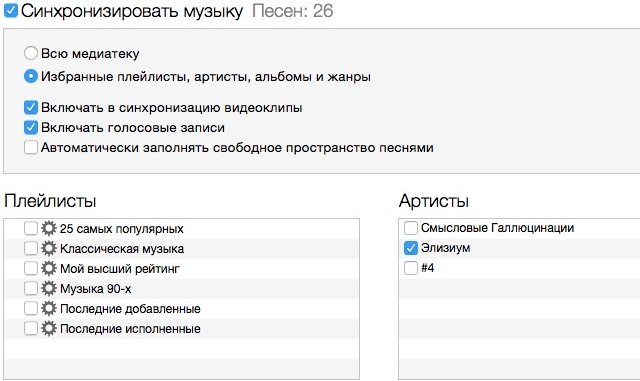Screen dimensions: 640x381
Task: Uncheck the Элизиум artist checkbox
Action: (x=411, y=248)
